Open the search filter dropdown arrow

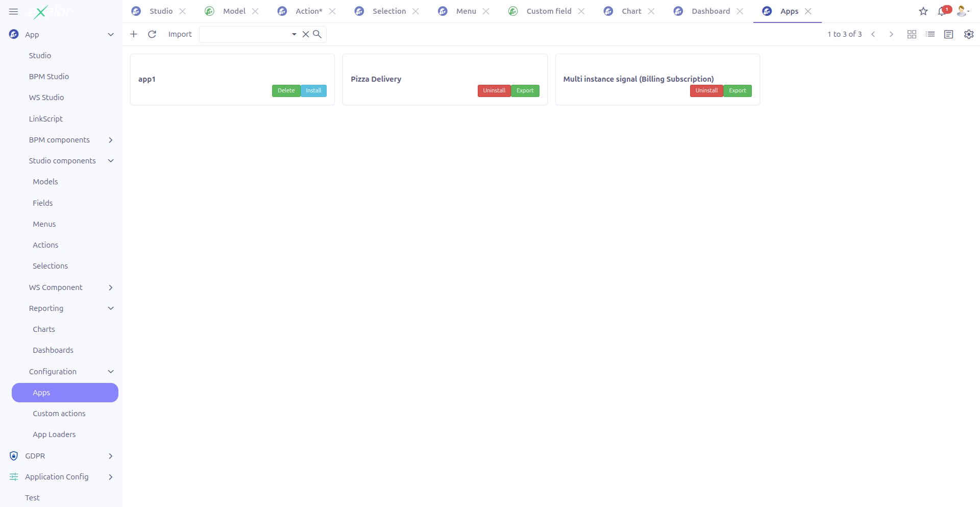[294, 34]
